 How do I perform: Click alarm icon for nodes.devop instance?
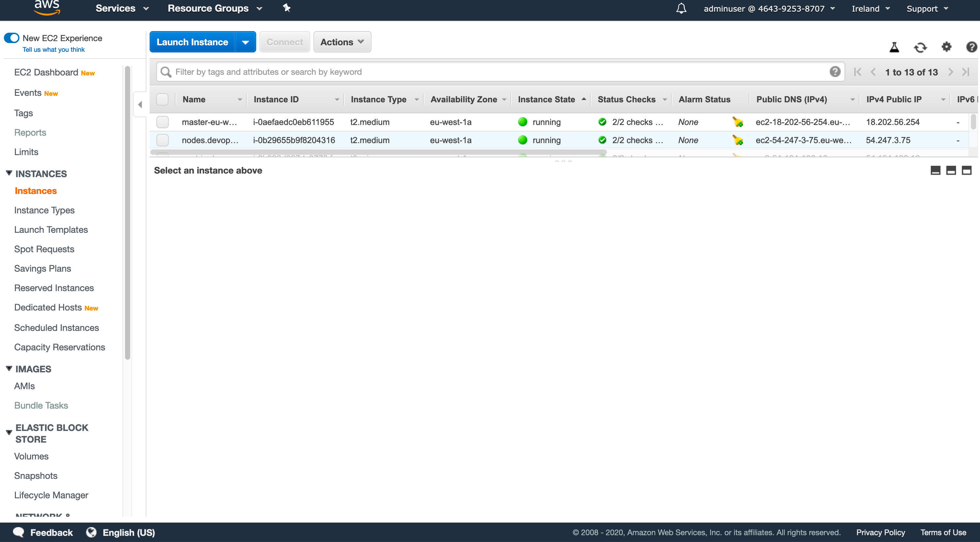[738, 140]
